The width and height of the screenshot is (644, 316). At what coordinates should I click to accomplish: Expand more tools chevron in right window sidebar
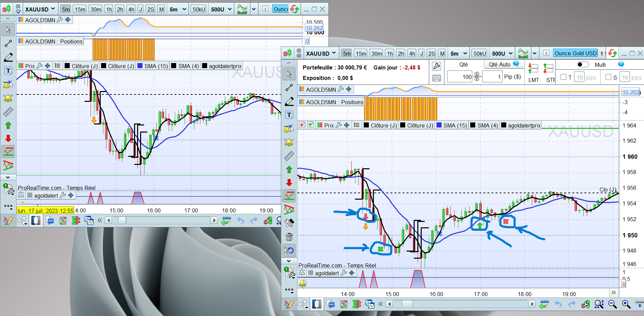[x=289, y=261]
